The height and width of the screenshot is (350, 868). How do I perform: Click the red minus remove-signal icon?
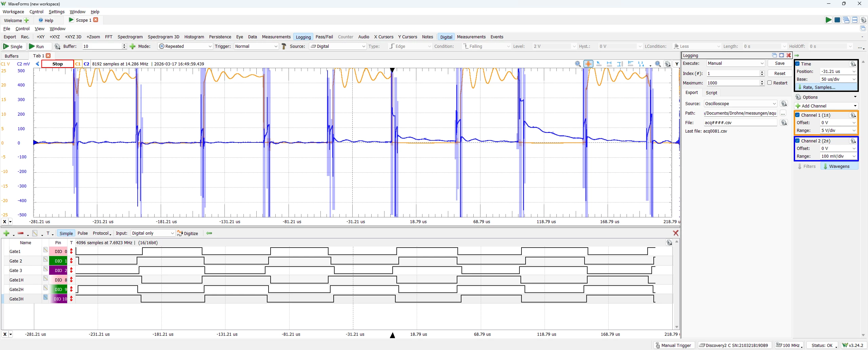pos(20,233)
